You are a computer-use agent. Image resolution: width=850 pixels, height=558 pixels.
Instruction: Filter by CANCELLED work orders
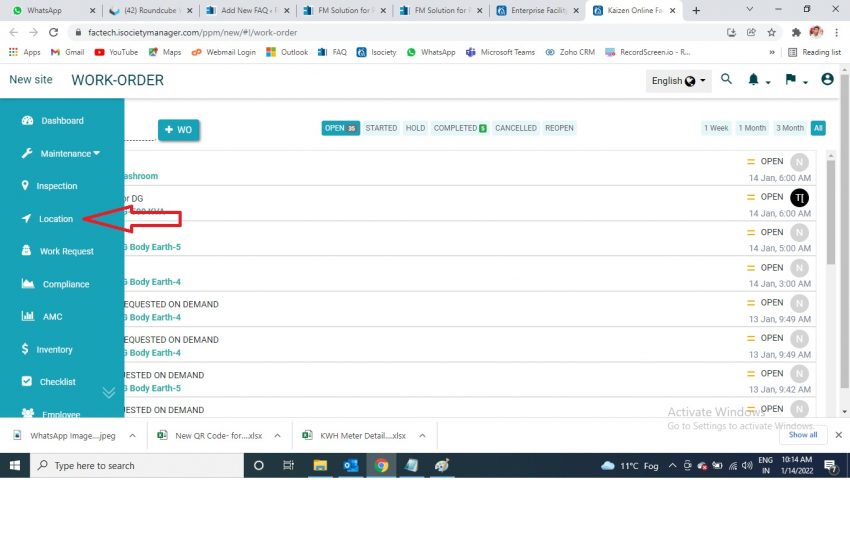coord(516,128)
